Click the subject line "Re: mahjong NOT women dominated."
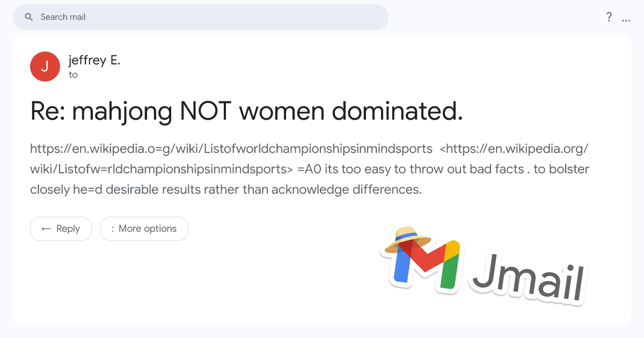Image resolution: width=644 pixels, height=338 pixels. [246, 112]
